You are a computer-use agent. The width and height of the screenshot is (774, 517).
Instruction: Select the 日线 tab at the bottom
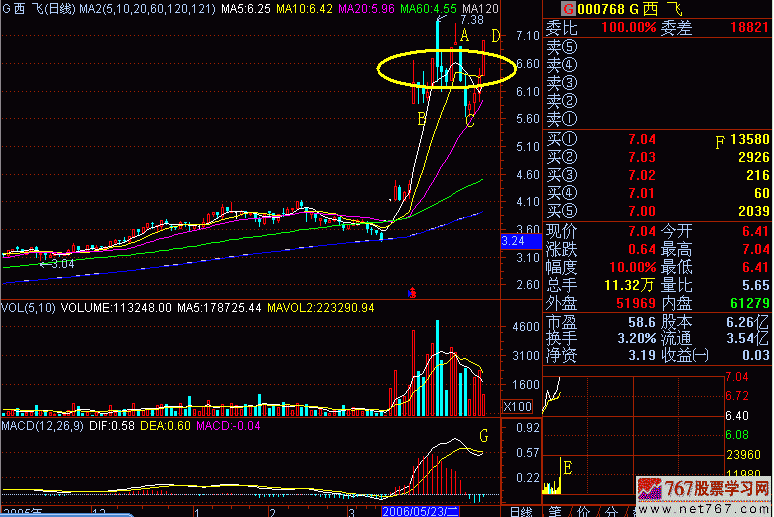point(520,511)
